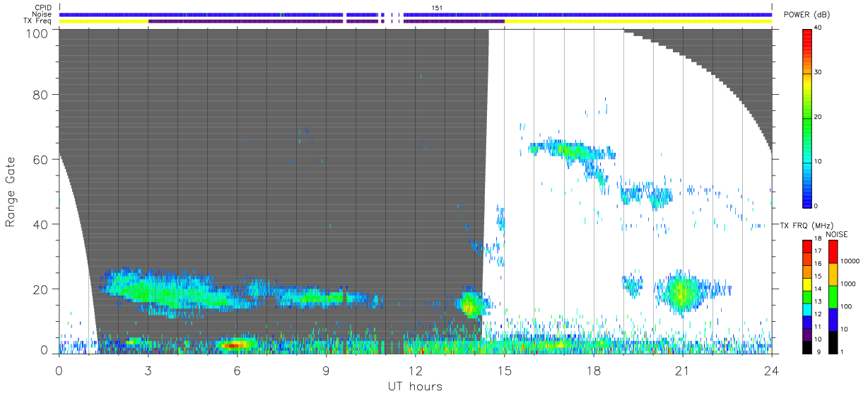
Task: Click the NOISE color bar
Action: [833, 296]
